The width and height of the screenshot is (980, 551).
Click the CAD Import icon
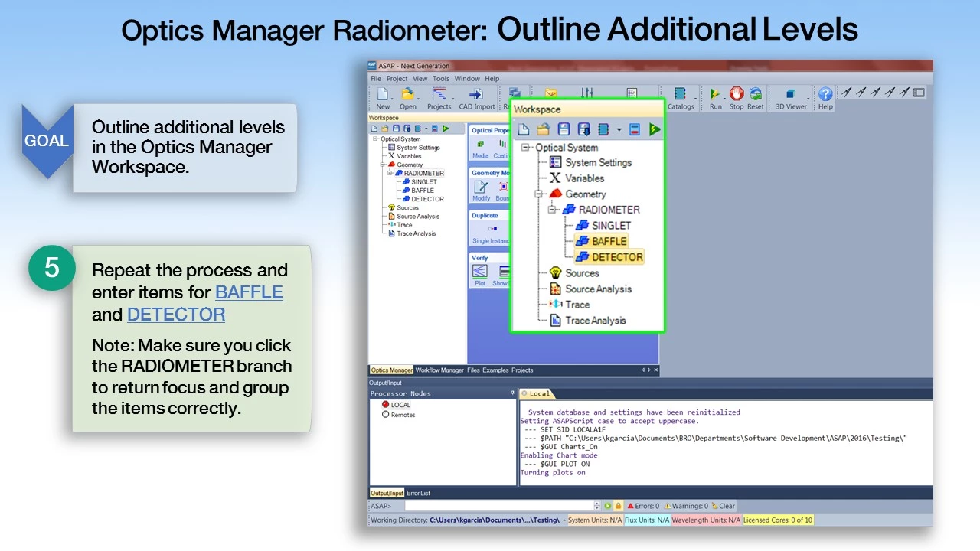point(476,95)
